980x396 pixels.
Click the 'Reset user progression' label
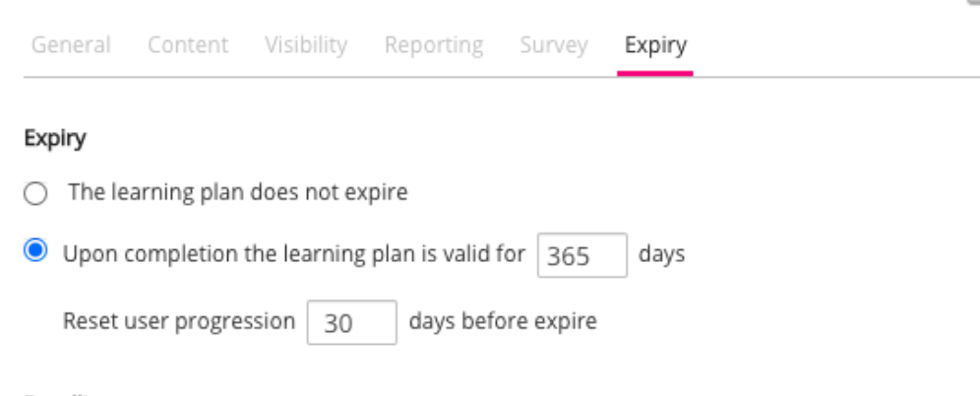pos(179,321)
